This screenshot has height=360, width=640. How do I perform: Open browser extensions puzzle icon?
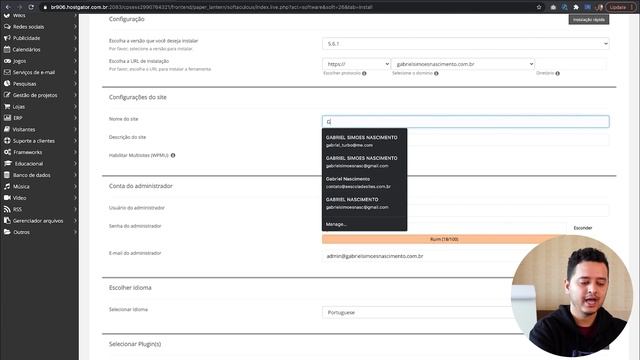[576, 7]
